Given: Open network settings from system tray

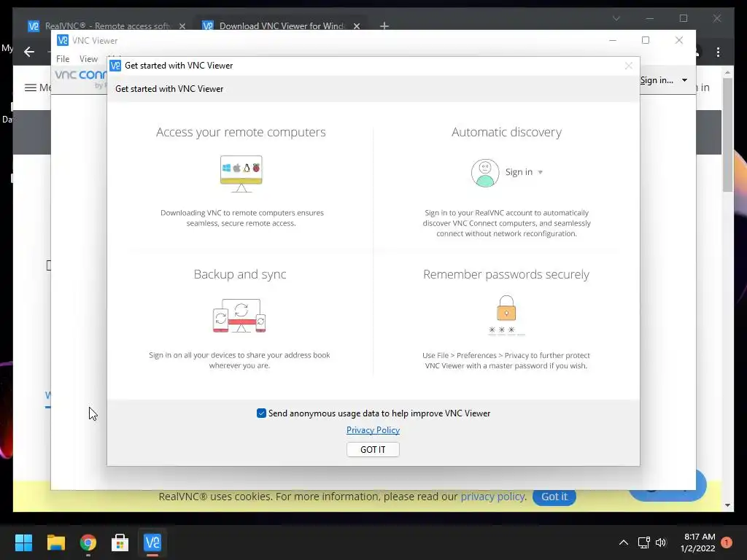Looking at the screenshot, I should click(643, 542).
